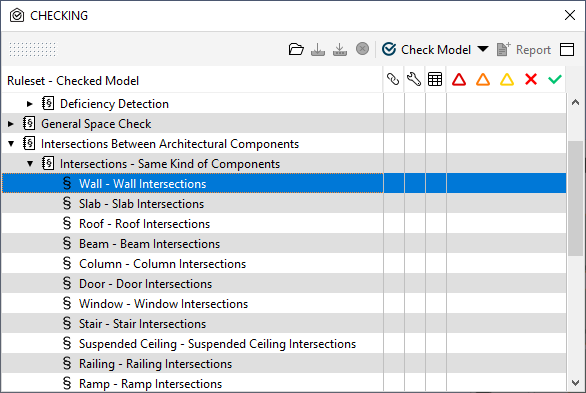Expand the General Space Check ruleset
Image resolution: width=586 pixels, height=393 pixels.
pos(11,124)
